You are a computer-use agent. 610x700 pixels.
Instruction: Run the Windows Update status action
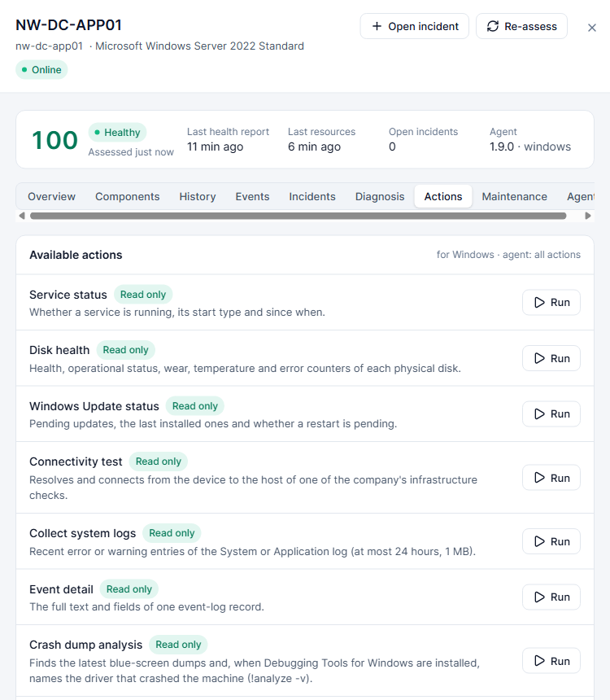[x=551, y=413]
